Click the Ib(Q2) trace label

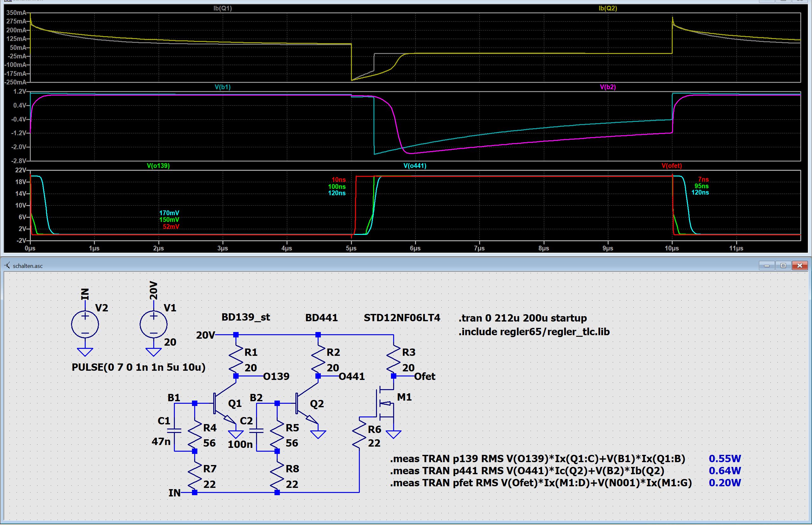pos(608,8)
